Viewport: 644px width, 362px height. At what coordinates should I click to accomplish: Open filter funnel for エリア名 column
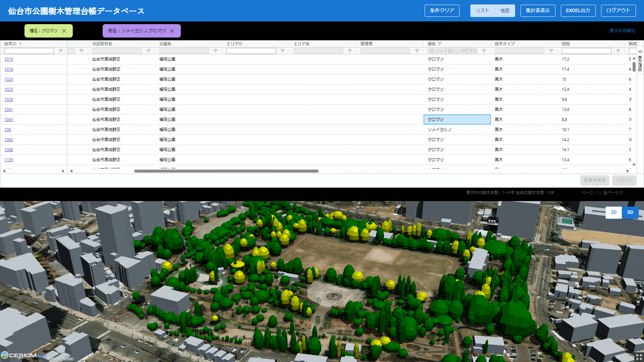350,51
